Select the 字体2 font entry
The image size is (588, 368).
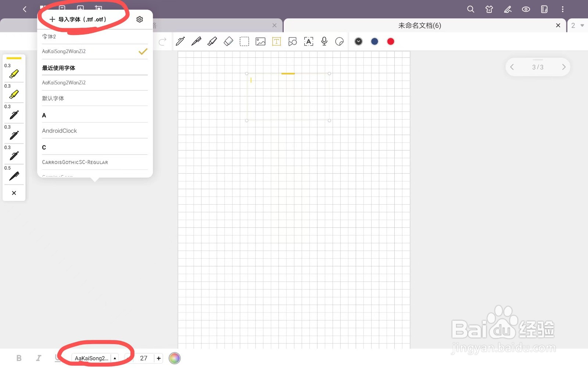click(95, 37)
